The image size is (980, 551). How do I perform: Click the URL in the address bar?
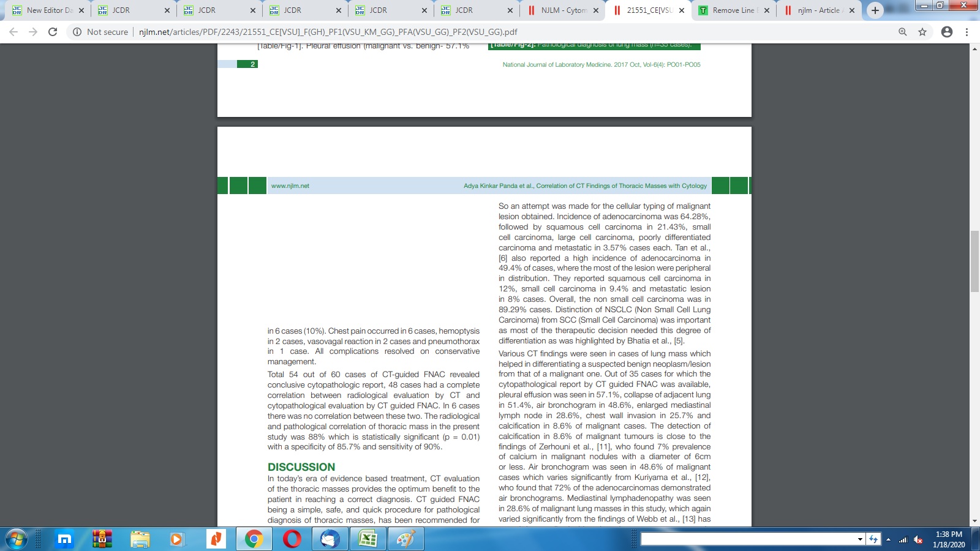pos(328,32)
